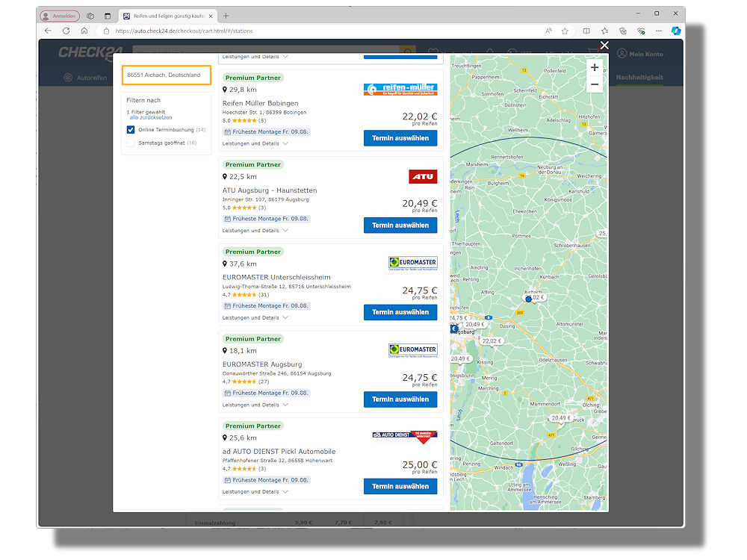Select the station name Reifen Müller Bobingen

coord(260,103)
